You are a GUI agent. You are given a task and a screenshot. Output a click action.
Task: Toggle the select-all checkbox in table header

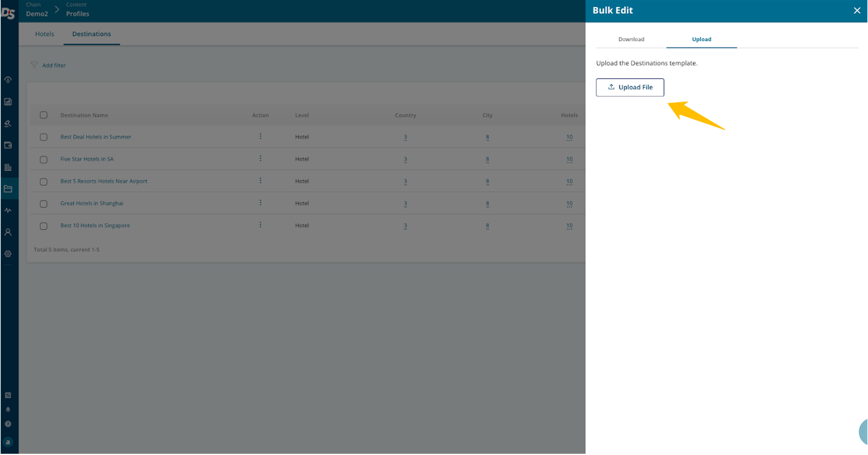point(43,115)
